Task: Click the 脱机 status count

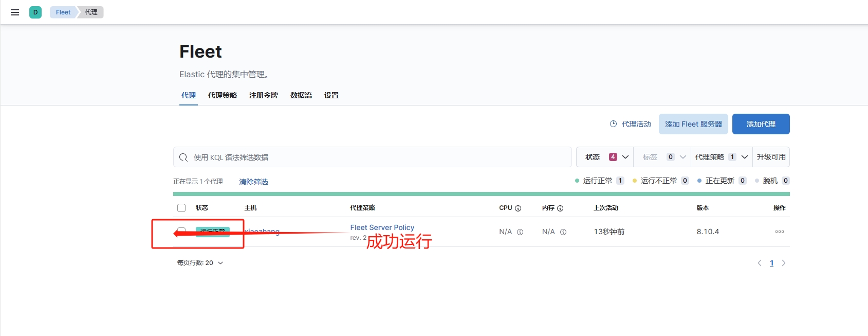Action: click(x=786, y=181)
